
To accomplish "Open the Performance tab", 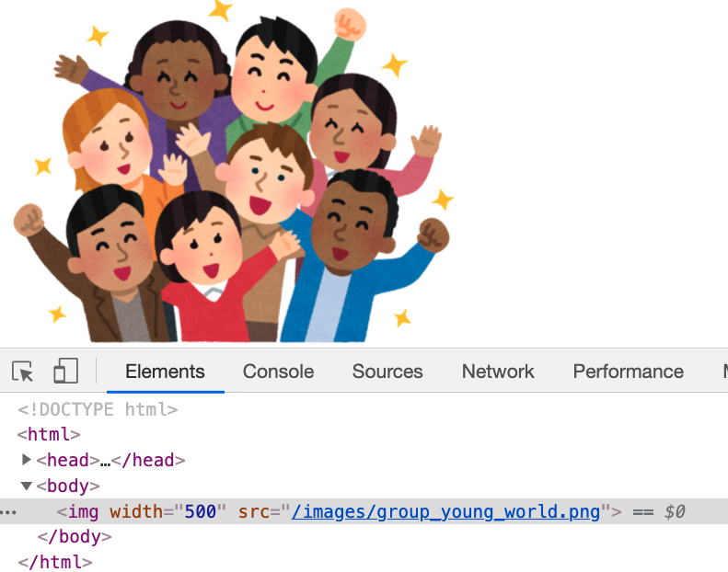I will coord(628,372).
